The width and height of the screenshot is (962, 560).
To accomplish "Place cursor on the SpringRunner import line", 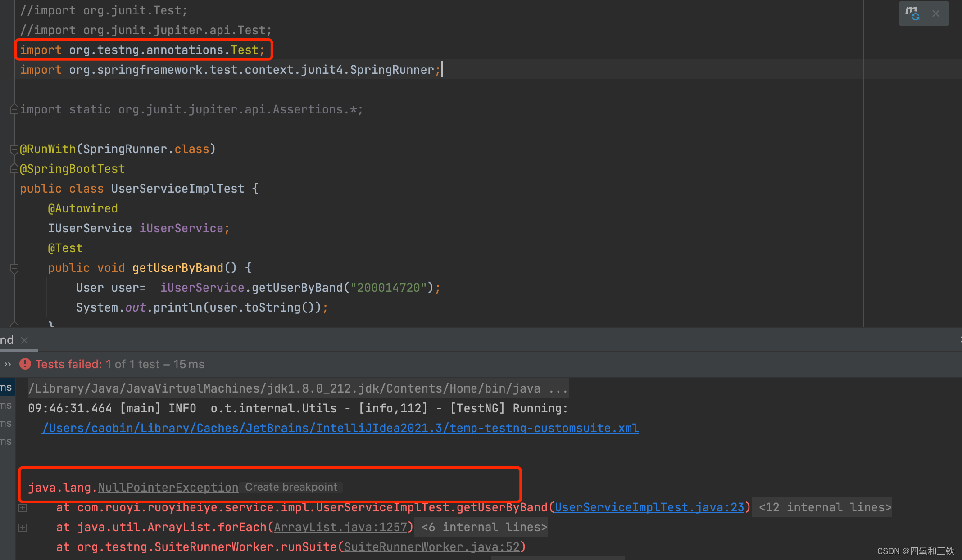I will [x=225, y=69].
